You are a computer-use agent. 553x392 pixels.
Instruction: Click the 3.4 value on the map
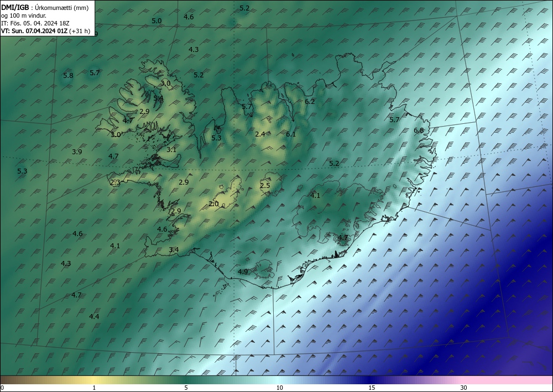[x=174, y=249]
